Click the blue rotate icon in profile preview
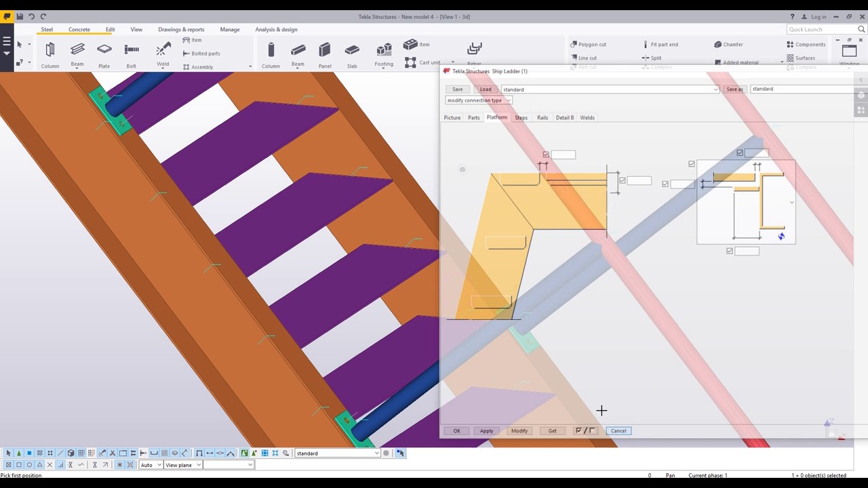Viewport: 868px width, 488px height. click(781, 236)
